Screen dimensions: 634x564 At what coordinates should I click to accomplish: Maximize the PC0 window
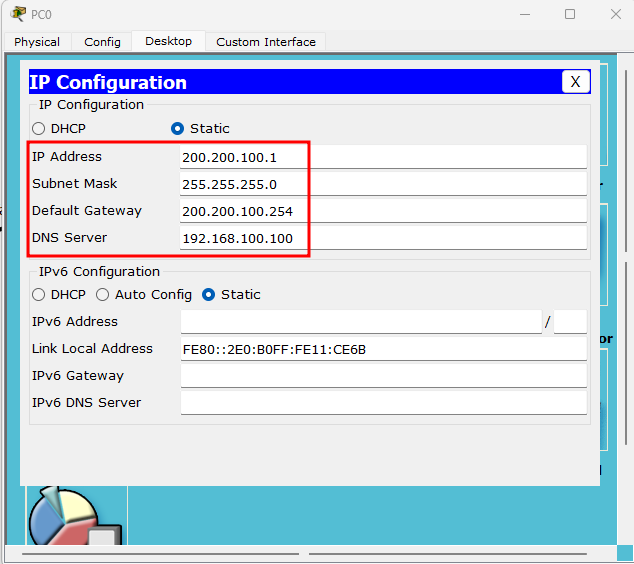570,15
